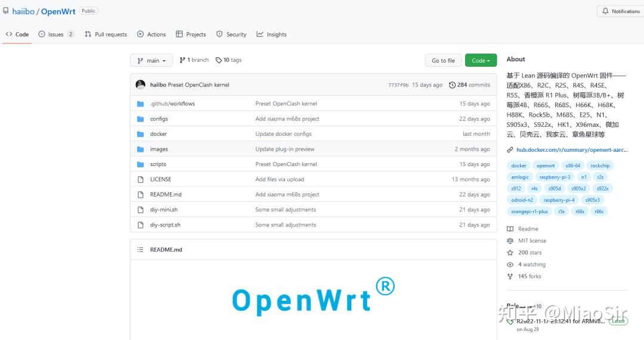The width and height of the screenshot is (644, 340).
Task: Open the Code tab
Action: [x=17, y=35]
